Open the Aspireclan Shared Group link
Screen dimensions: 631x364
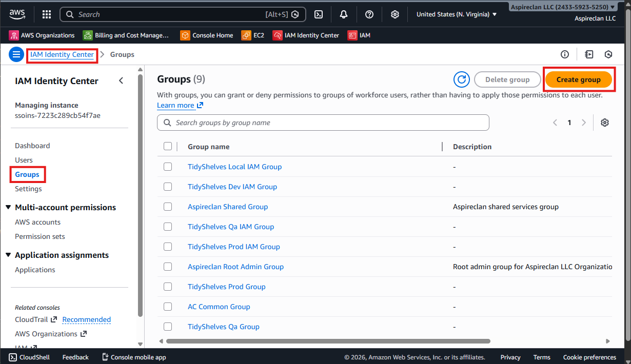click(x=228, y=207)
